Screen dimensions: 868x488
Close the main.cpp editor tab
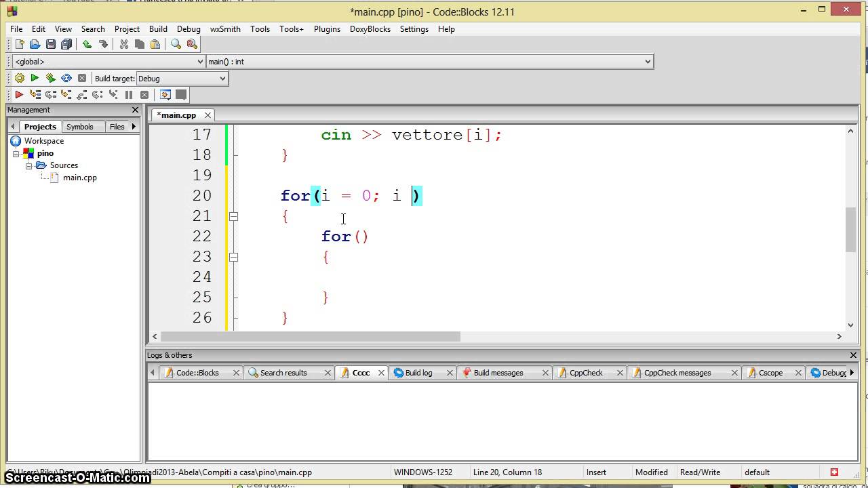click(208, 115)
